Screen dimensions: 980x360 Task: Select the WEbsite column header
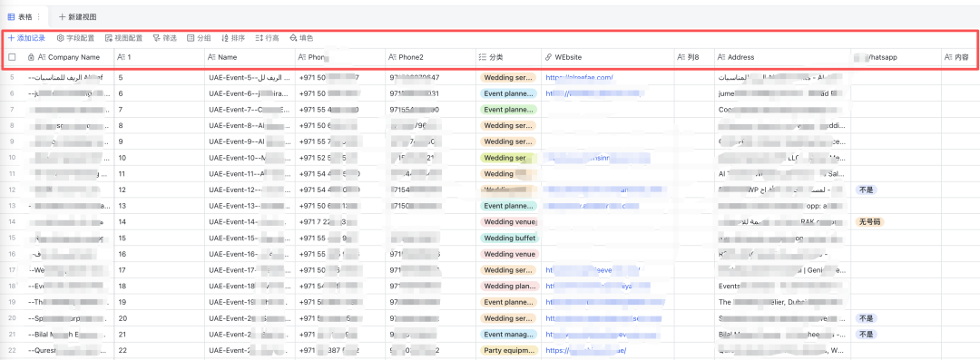pyautogui.click(x=608, y=57)
